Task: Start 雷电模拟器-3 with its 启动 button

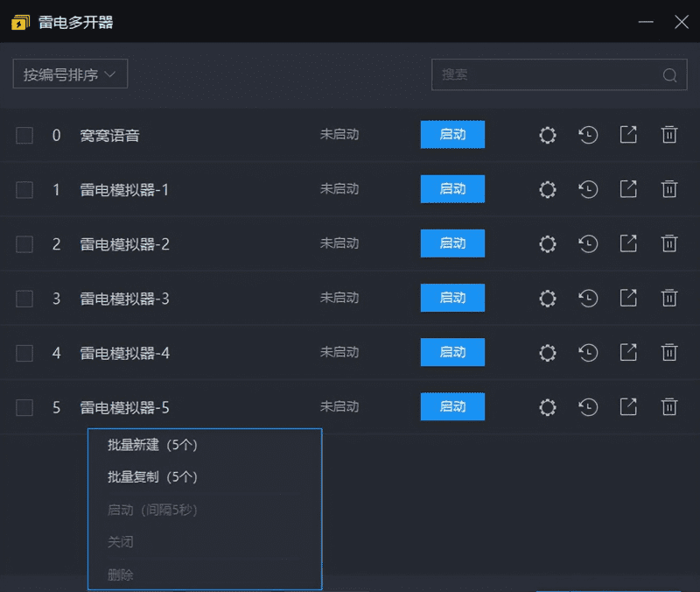Action: tap(452, 298)
